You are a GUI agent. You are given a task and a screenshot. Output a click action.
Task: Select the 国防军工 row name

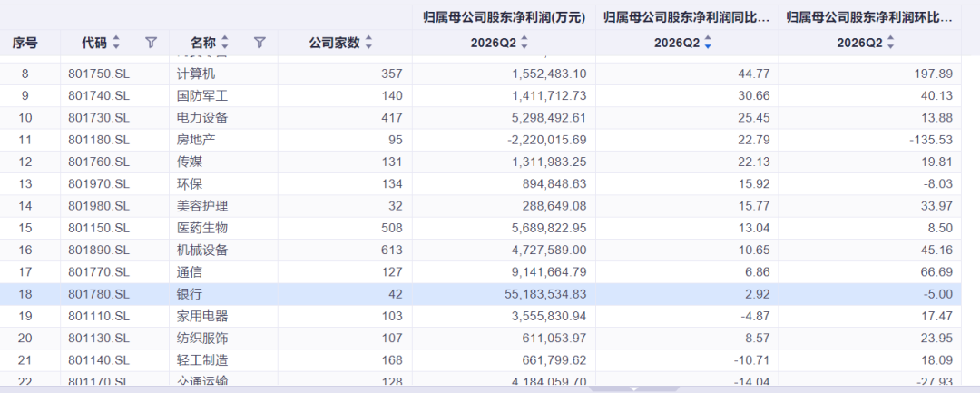[x=201, y=95]
